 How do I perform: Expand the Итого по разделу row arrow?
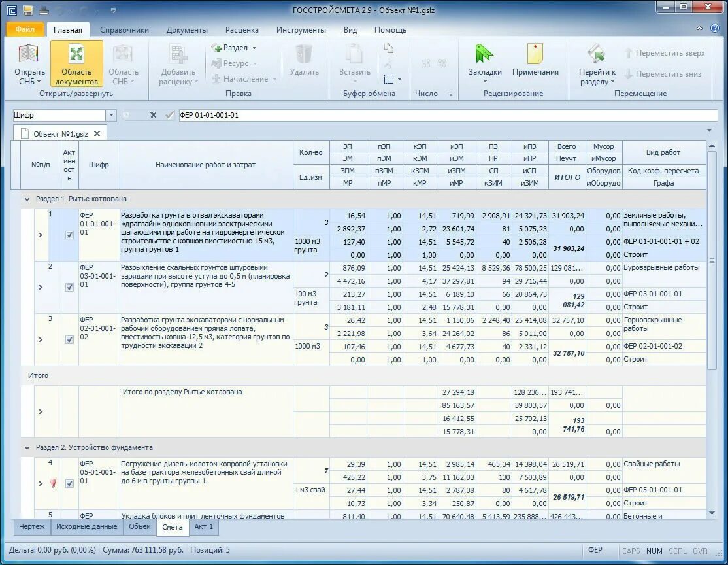click(41, 411)
